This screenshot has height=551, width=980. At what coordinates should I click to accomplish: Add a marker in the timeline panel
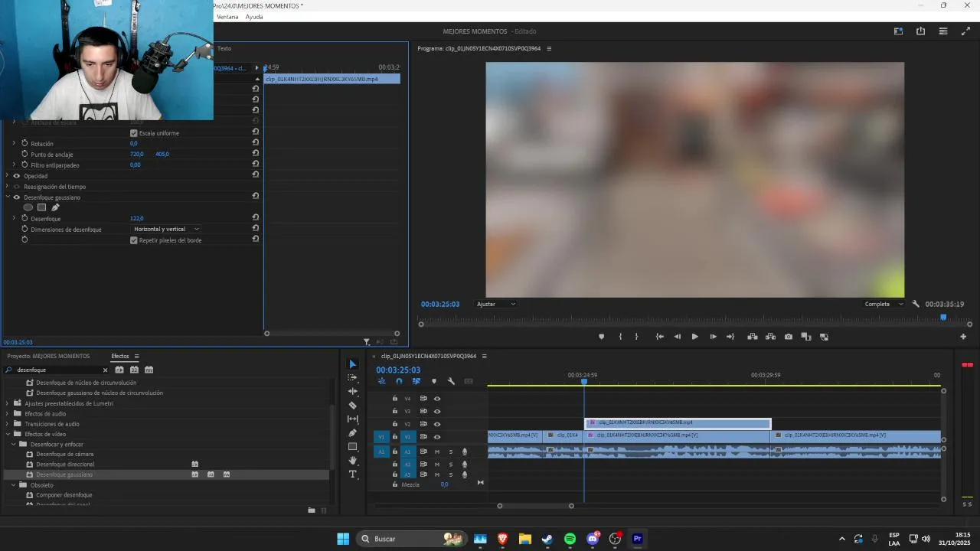click(x=434, y=381)
